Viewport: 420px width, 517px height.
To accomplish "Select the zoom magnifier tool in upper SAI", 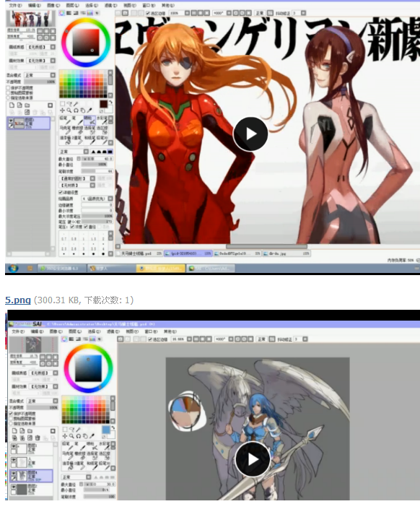I will click(69, 110).
